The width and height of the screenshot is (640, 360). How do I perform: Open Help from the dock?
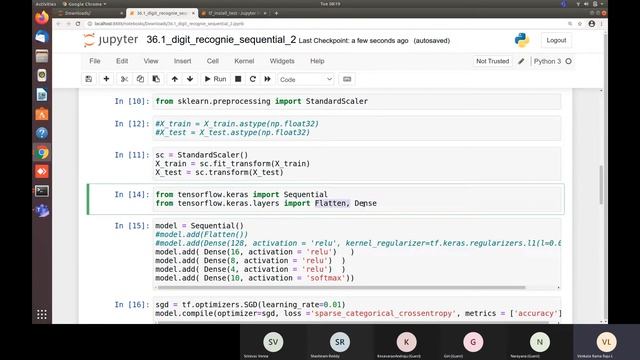click(x=42, y=133)
